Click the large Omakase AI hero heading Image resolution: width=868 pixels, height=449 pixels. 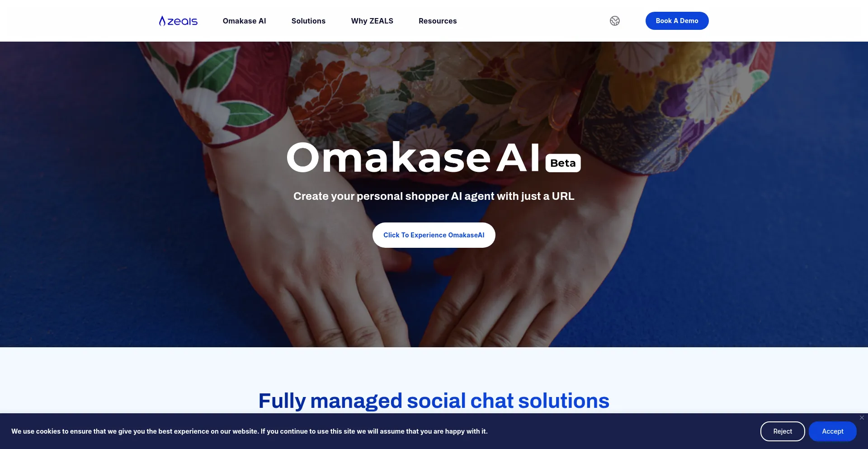point(413,157)
